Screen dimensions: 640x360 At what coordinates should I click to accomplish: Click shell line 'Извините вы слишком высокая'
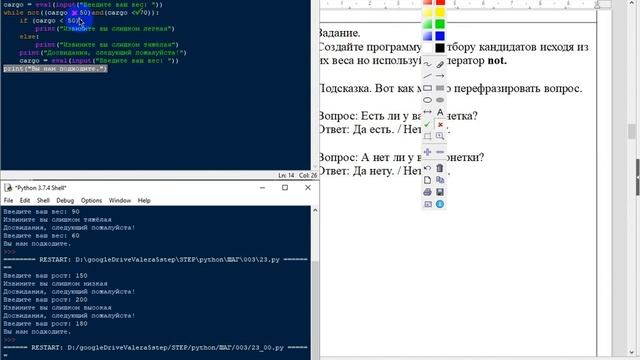57,308
